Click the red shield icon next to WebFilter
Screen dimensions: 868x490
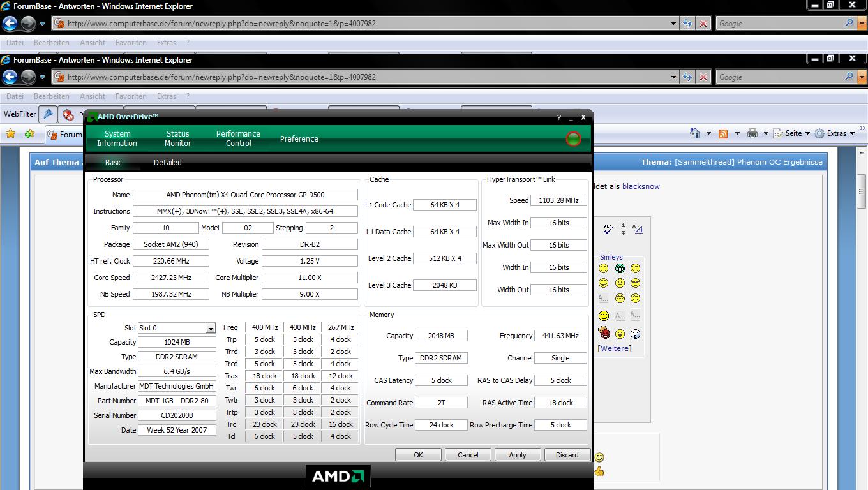68,115
